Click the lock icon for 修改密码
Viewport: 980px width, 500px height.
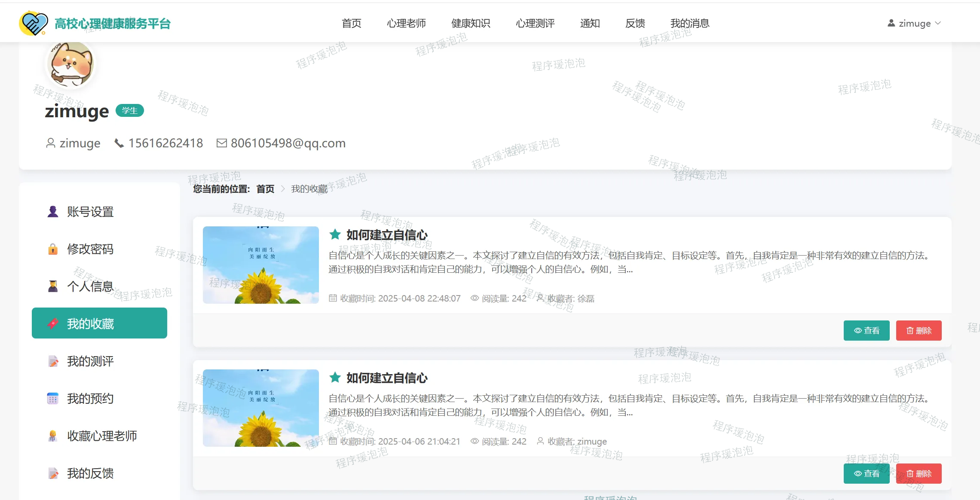click(53, 249)
